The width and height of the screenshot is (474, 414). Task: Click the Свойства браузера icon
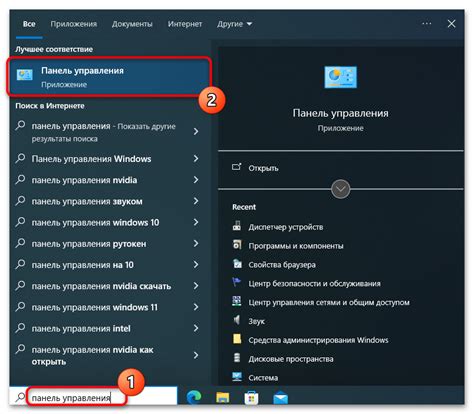[237, 264]
